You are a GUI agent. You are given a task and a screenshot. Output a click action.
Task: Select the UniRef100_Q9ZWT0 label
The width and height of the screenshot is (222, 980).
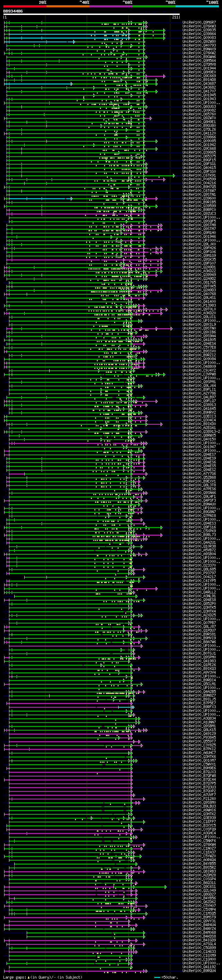[x=199, y=118]
